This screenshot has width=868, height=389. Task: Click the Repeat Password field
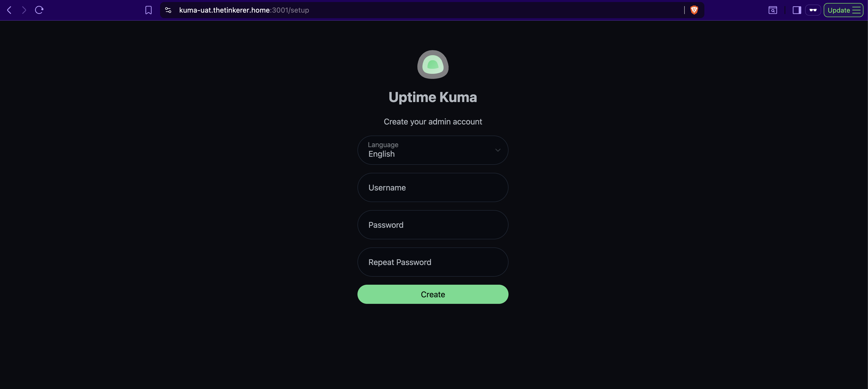click(433, 262)
